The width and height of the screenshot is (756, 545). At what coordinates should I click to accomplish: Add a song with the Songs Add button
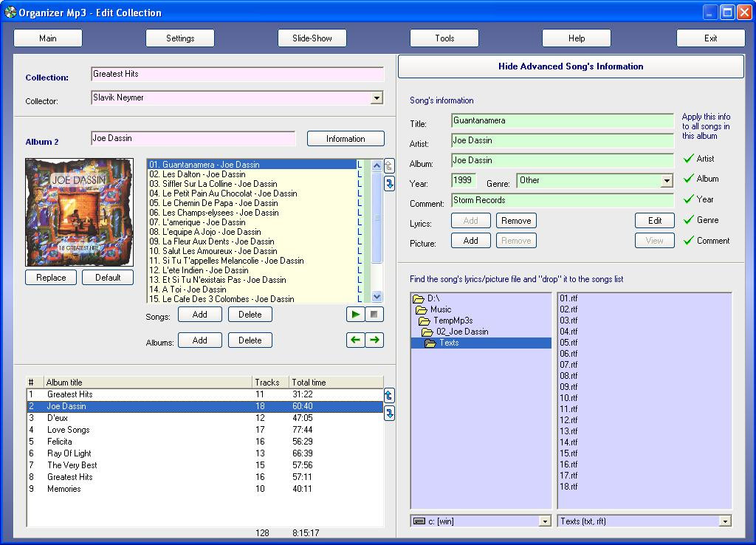(199, 315)
